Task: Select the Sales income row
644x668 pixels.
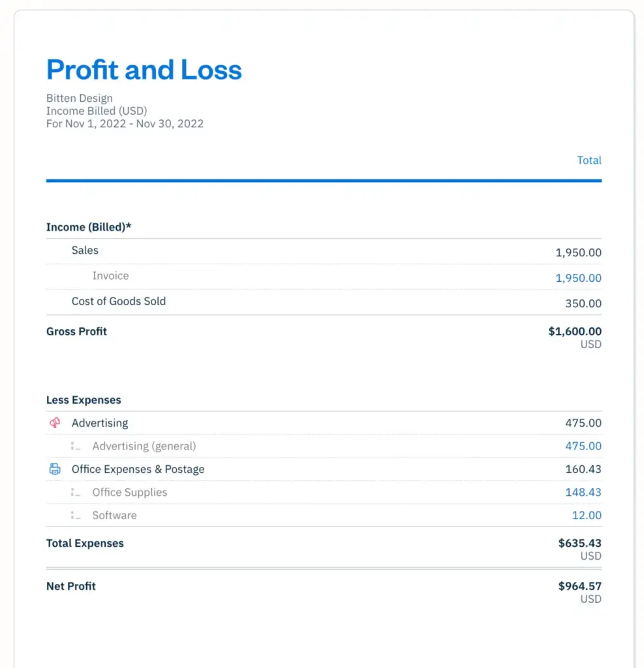Action: pos(85,250)
